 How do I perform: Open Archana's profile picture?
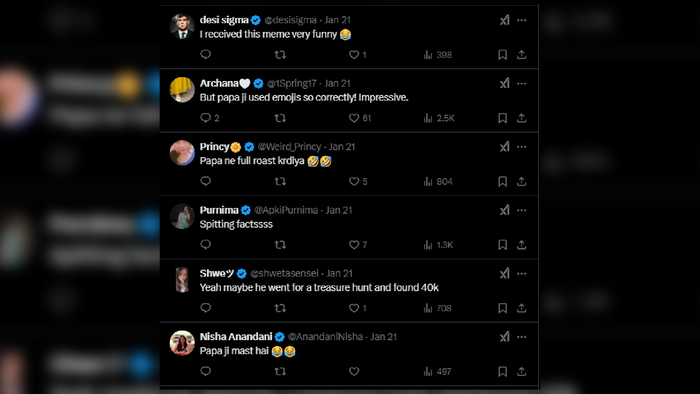(182, 90)
